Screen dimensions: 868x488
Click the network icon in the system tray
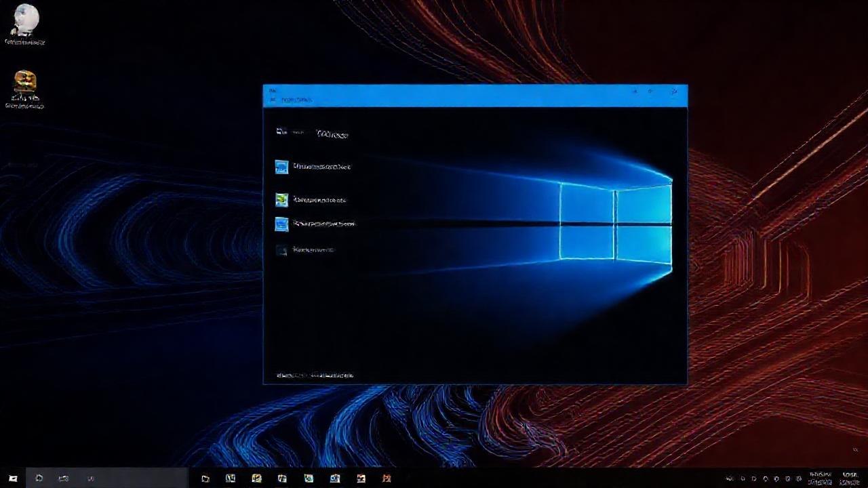pyautogui.click(x=765, y=479)
